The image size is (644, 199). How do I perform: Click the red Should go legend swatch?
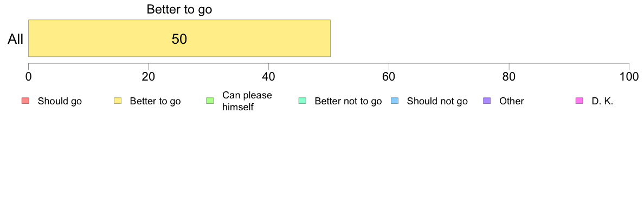point(25,101)
